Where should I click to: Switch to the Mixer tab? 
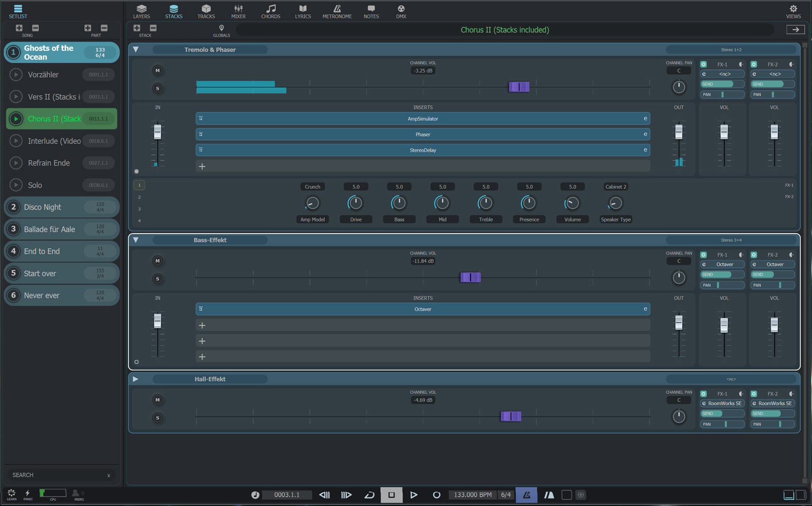(x=238, y=11)
